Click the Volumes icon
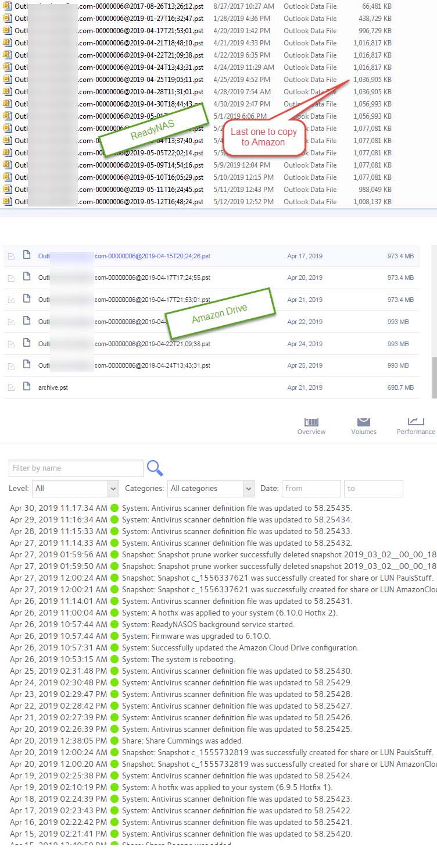 click(x=364, y=422)
